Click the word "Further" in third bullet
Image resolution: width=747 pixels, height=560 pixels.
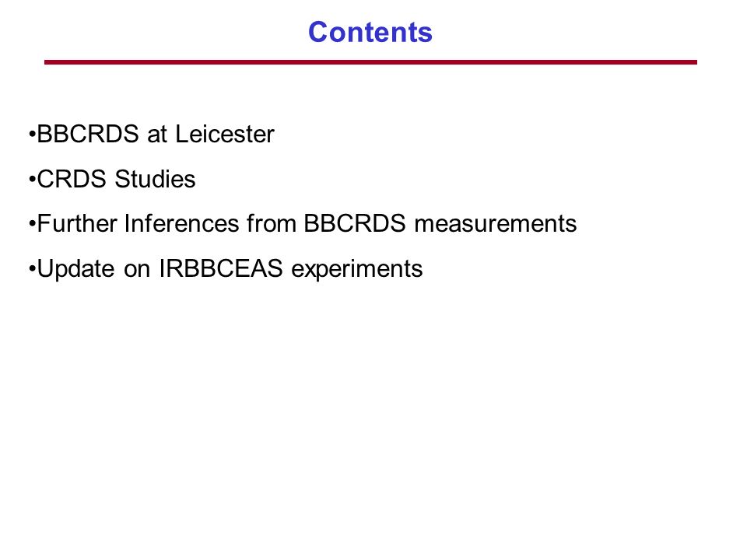pos(77,223)
